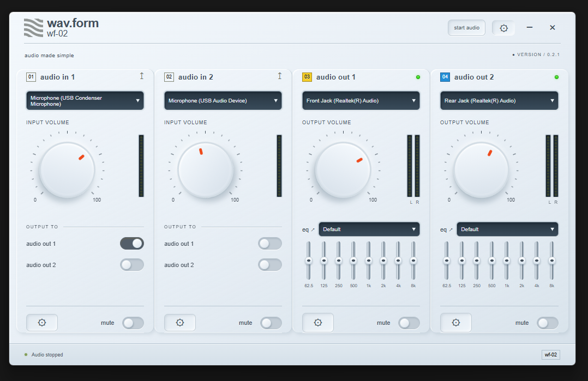588x381 pixels.
Task: Click input volume knob of audio in 1
Action: tap(67, 170)
